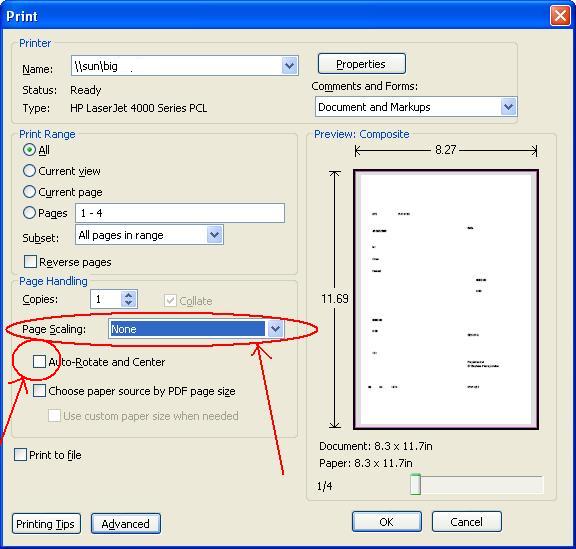Expand the Comments and Forms dropdown
The image size is (576, 549).
508,107
